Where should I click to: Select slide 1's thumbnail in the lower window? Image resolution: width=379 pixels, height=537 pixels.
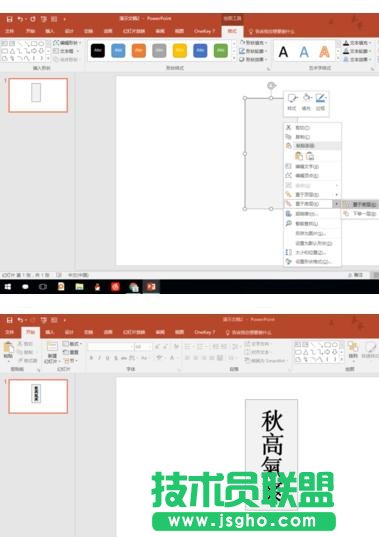38,396
